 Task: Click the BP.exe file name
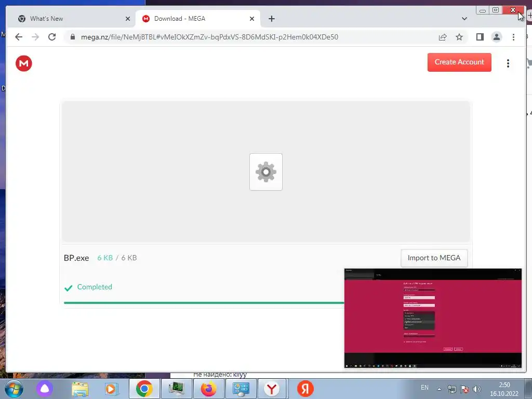pos(76,258)
